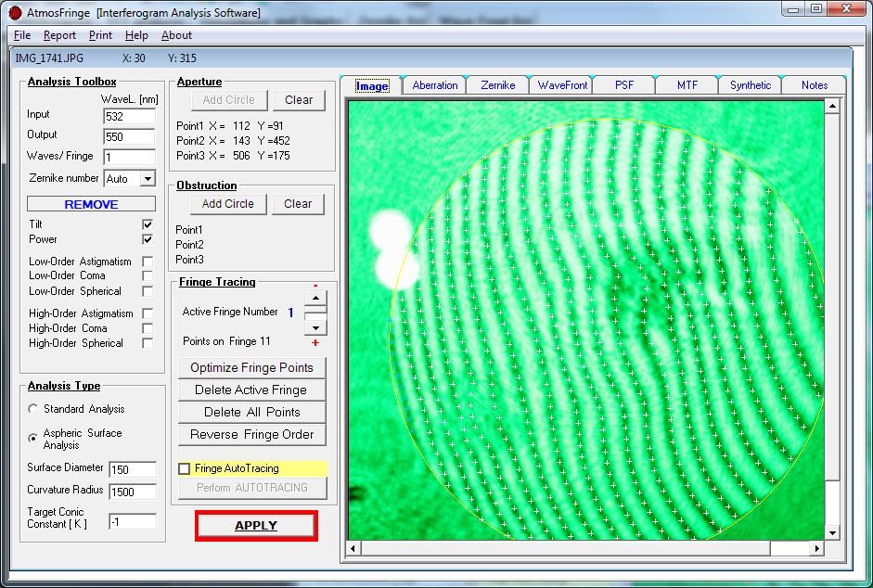This screenshot has height=588, width=873.
Task: Select the Image tab
Action: (372, 85)
